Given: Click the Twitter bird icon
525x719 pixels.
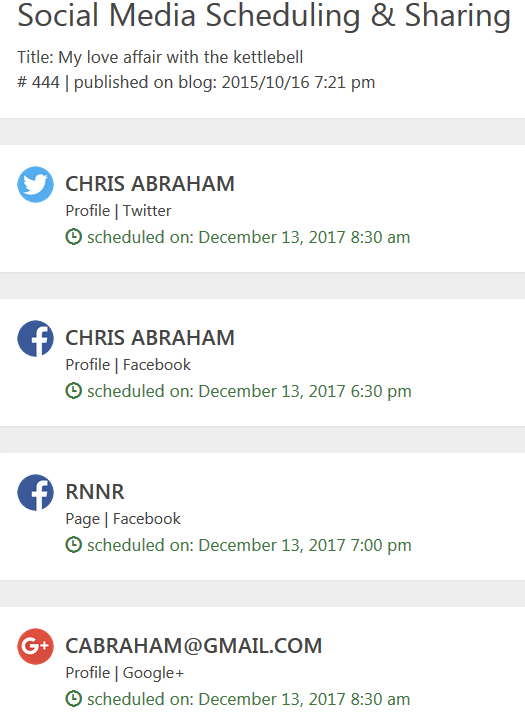Looking at the screenshot, I should pyautogui.click(x=35, y=184).
